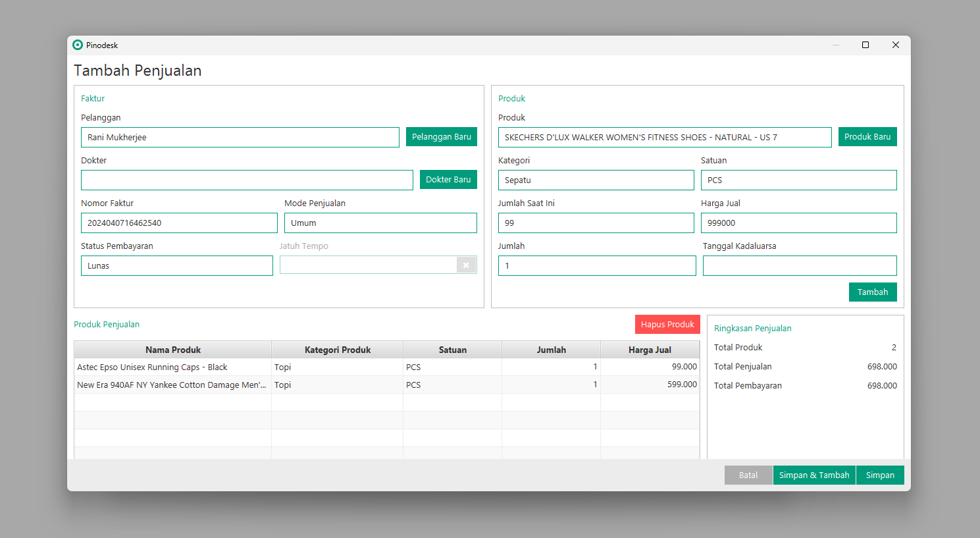980x538 pixels.
Task: Open the Mode Penjualan combo box
Action: (x=380, y=223)
